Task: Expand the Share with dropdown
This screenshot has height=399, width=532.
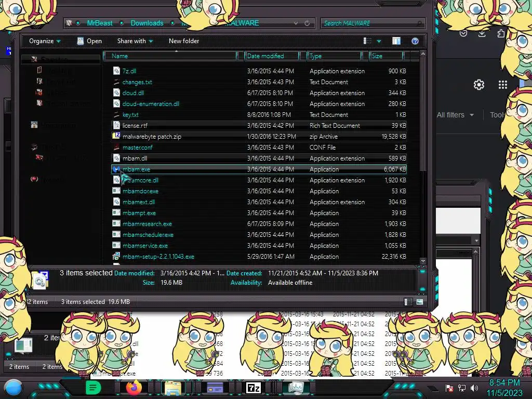Action: [135, 41]
